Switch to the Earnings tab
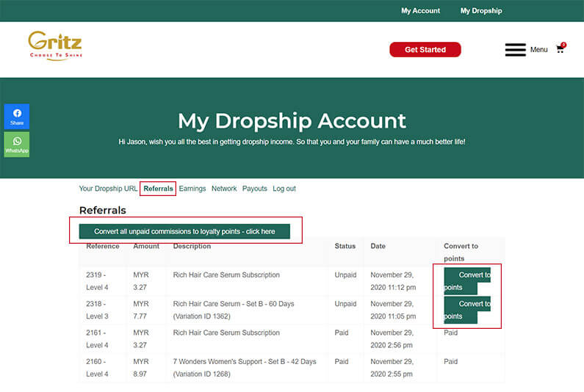This screenshot has width=584, height=392. pyautogui.click(x=192, y=189)
